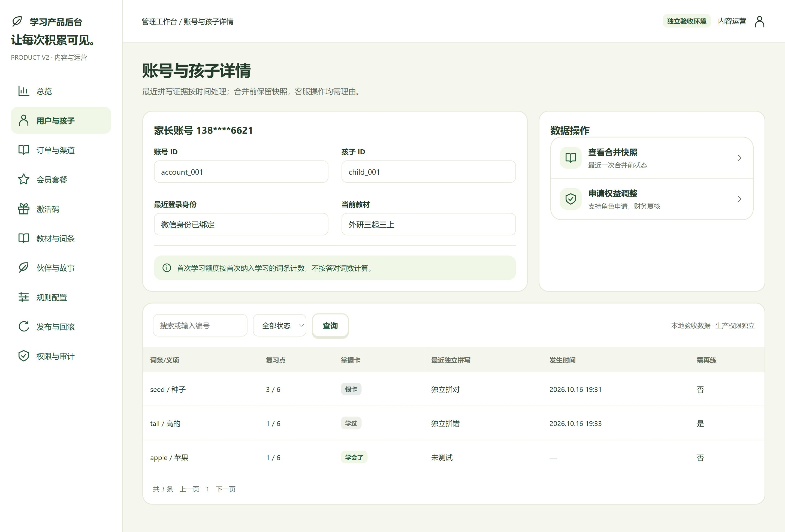Focus the 搜索或输入编号 search field
Viewport: 785px width, 532px height.
(200, 325)
